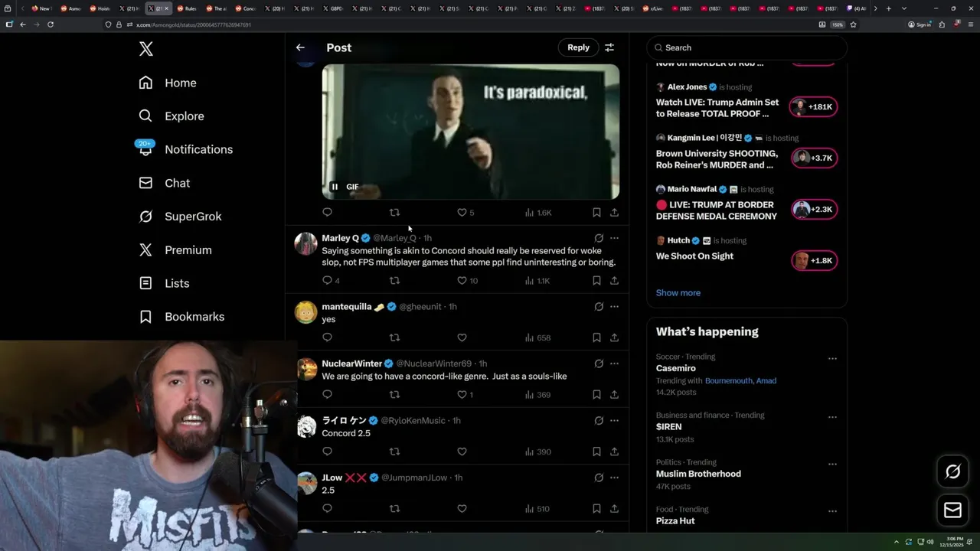Join Hutch 'We Shoot On Sight' space
The width and height of the screenshot is (980, 551).
(814, 260)
